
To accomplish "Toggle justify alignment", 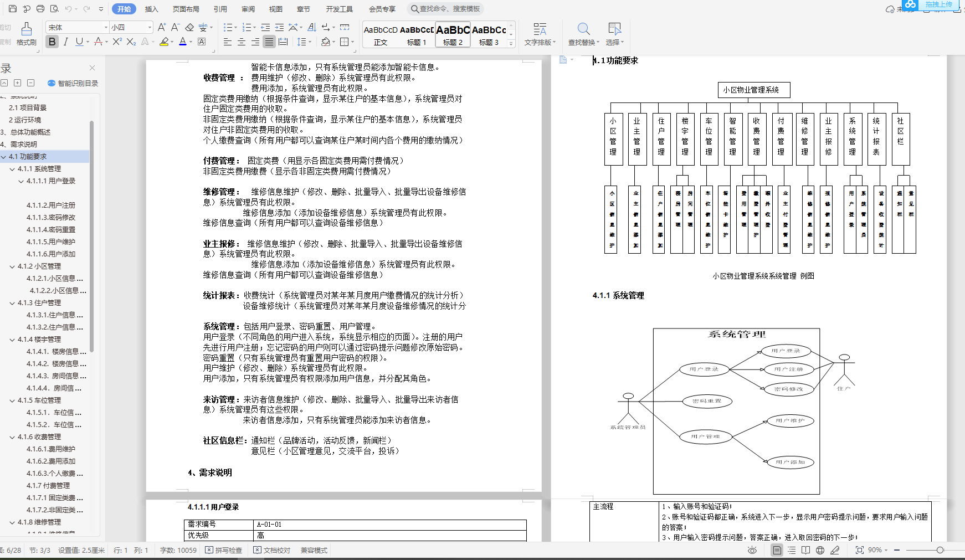I will pos(269,42).
